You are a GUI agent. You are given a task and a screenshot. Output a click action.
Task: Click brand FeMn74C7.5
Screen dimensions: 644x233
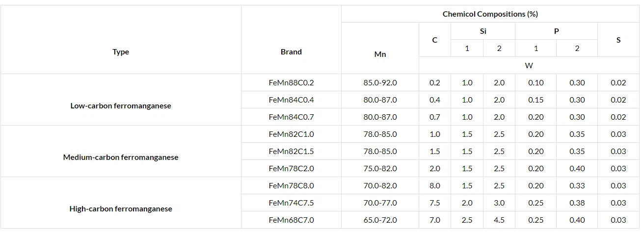tap(291, 203)
